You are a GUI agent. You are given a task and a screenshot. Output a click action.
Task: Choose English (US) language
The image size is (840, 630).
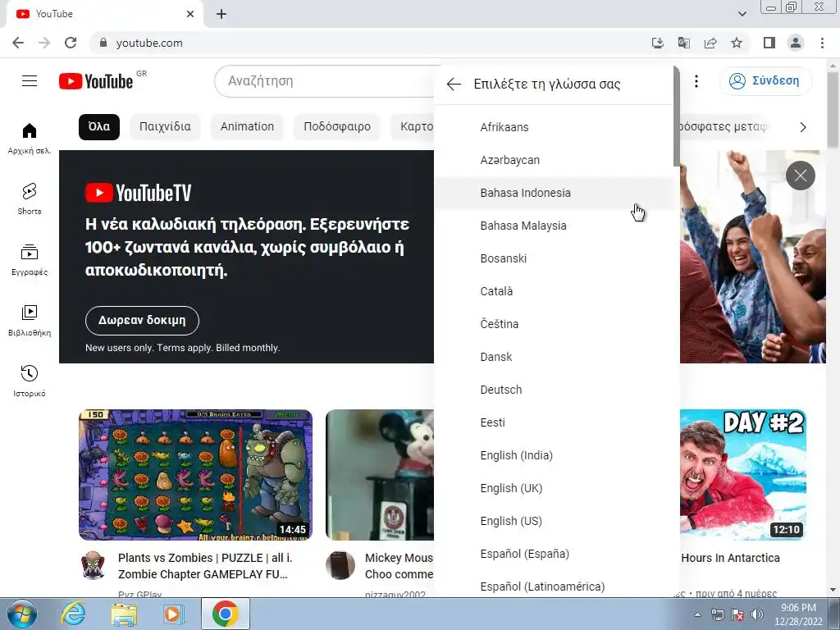[x=554, y=521]
